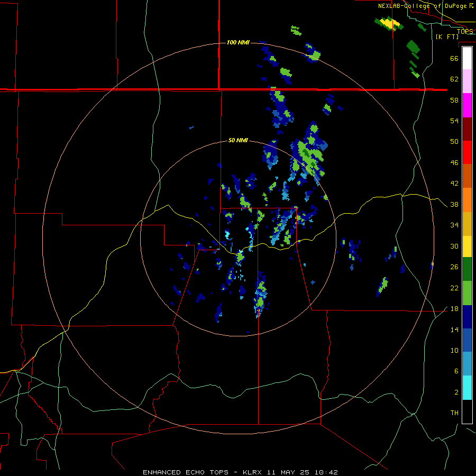The height and width of the screenshot is (476, 476).
Task: Click the "34" legend value
Action: 454,225
